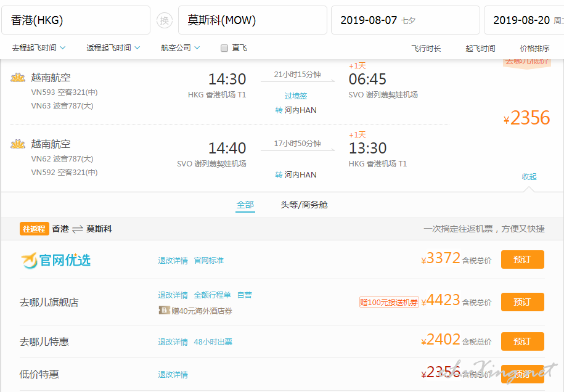Click the 21小时15分钟 duration text
Image resolution: width=564 pixels, height=392 pixels.
(x=297, y=75)
